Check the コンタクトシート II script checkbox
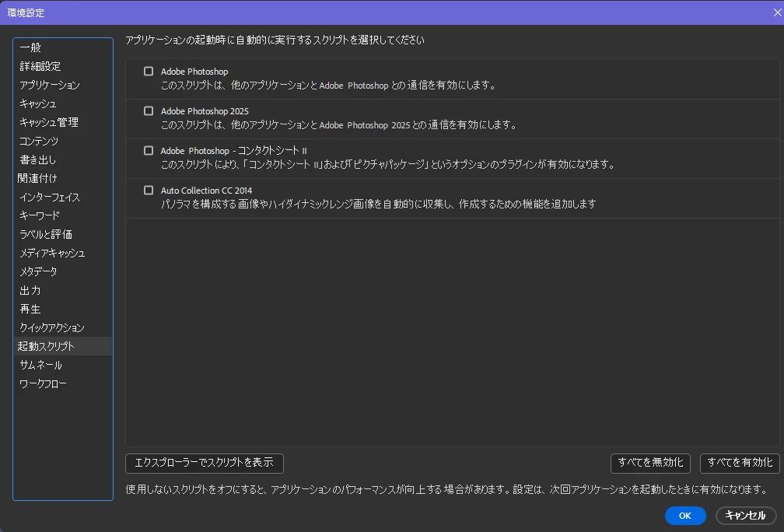Viewport: 784px width, 532px height. 149,151
